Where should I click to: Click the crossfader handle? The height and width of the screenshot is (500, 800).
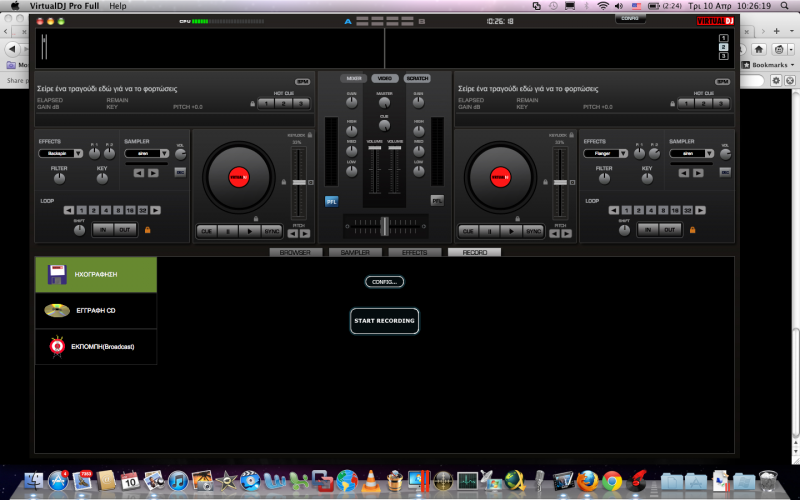(x=385, y=226)
